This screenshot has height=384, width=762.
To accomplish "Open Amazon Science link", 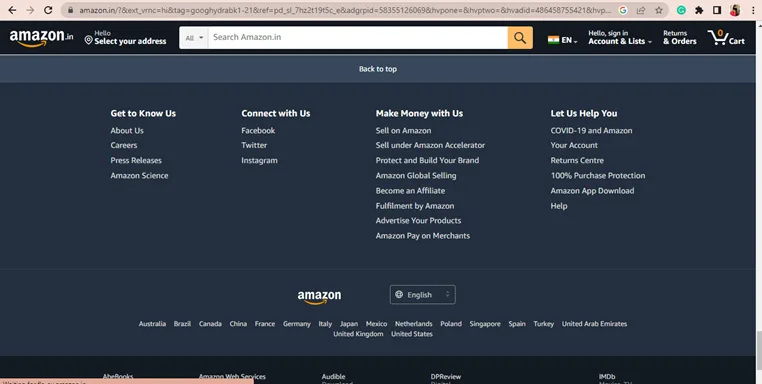I will pyautogui.click(x=139, y=175).
